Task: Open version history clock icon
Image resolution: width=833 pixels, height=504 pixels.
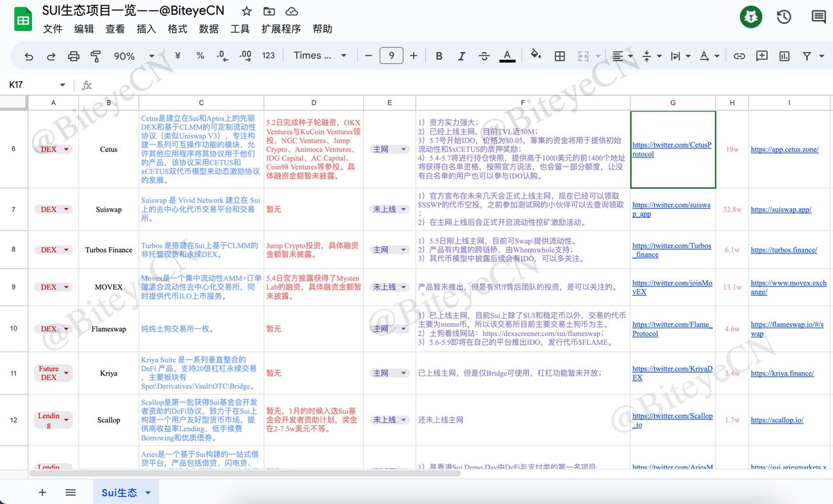Action: pos(784,17)
